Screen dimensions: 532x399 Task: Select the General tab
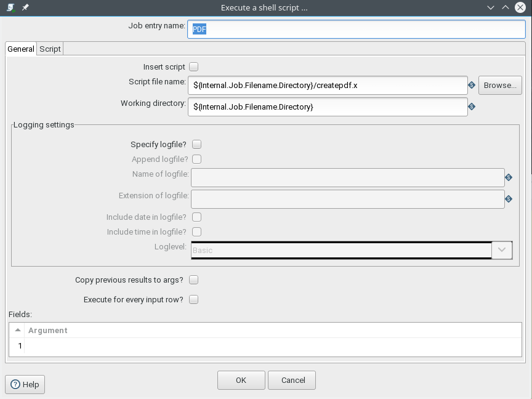pos(21,49)
